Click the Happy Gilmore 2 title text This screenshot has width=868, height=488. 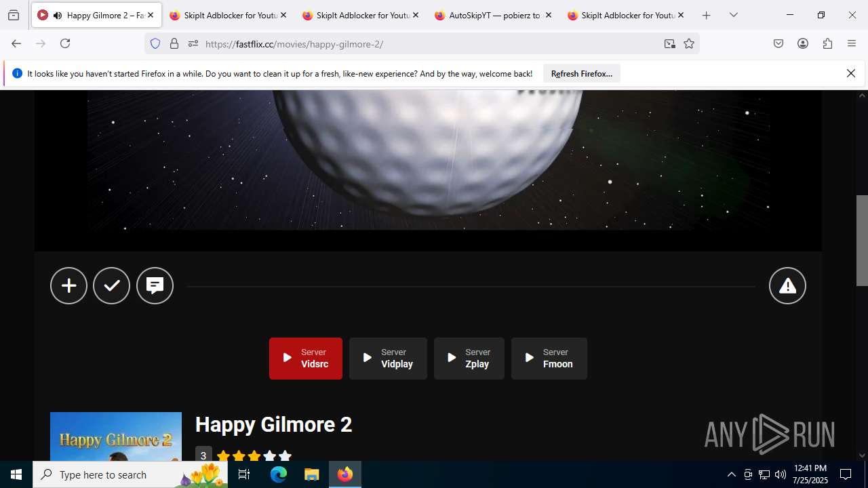[273, 425]
